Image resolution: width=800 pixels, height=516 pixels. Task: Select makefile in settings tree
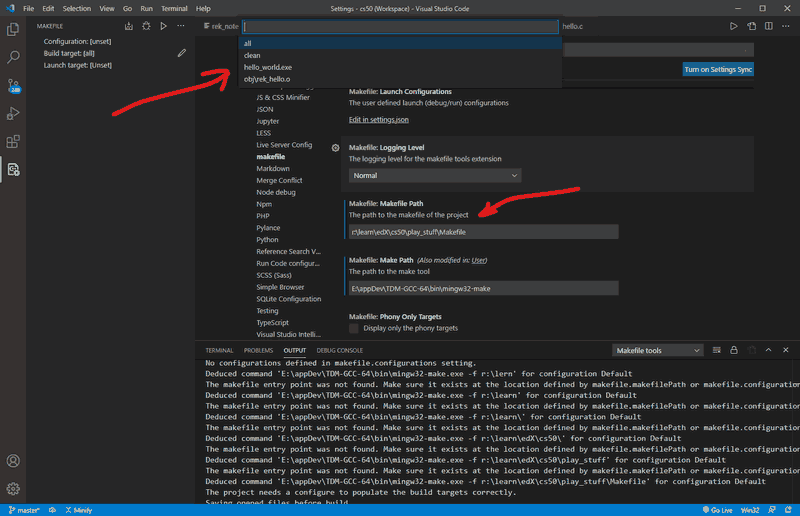[270, 157]
